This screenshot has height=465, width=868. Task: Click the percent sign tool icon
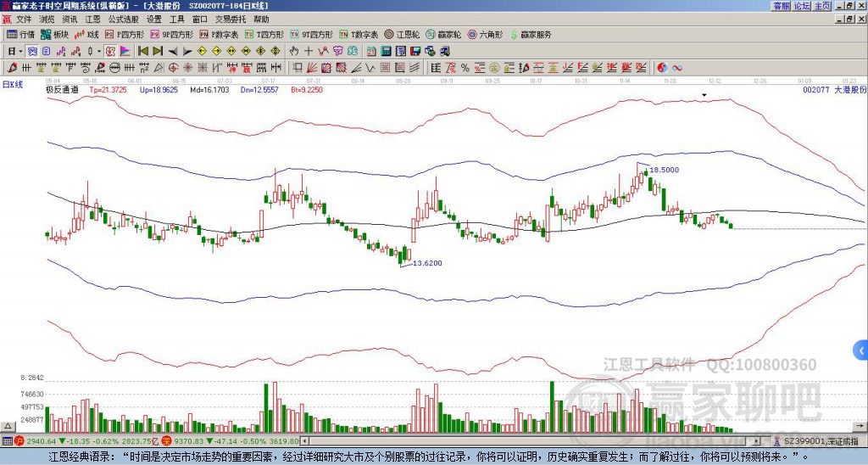[x=465, y=68]
